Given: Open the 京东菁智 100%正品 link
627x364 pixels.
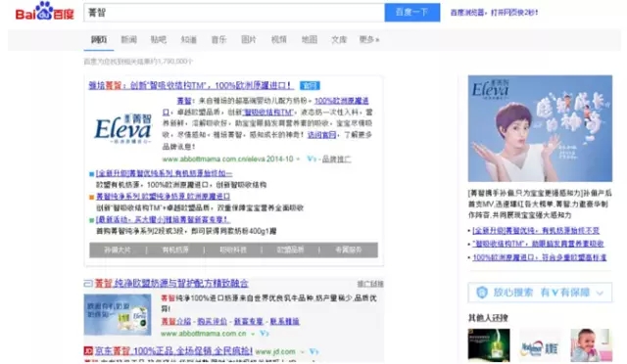Looking at the screenshot, I should pos(173,351).
